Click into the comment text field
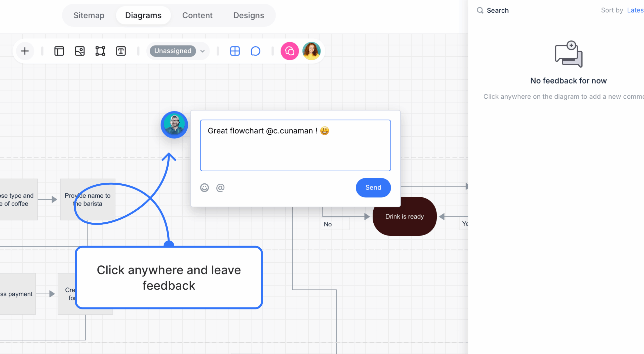 (x=295, y=145)
